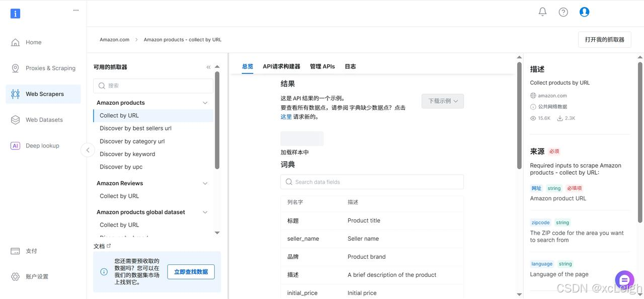Click the eye views icon 15.6K

tap(533, 118)
